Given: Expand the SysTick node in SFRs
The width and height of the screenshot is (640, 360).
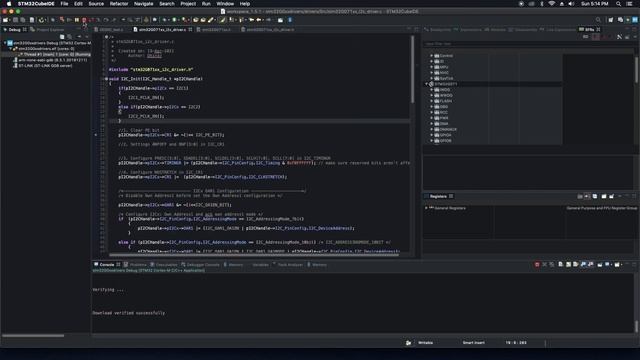Looking at the screenshot, I should pyautogui.click(x=431, y=78).
